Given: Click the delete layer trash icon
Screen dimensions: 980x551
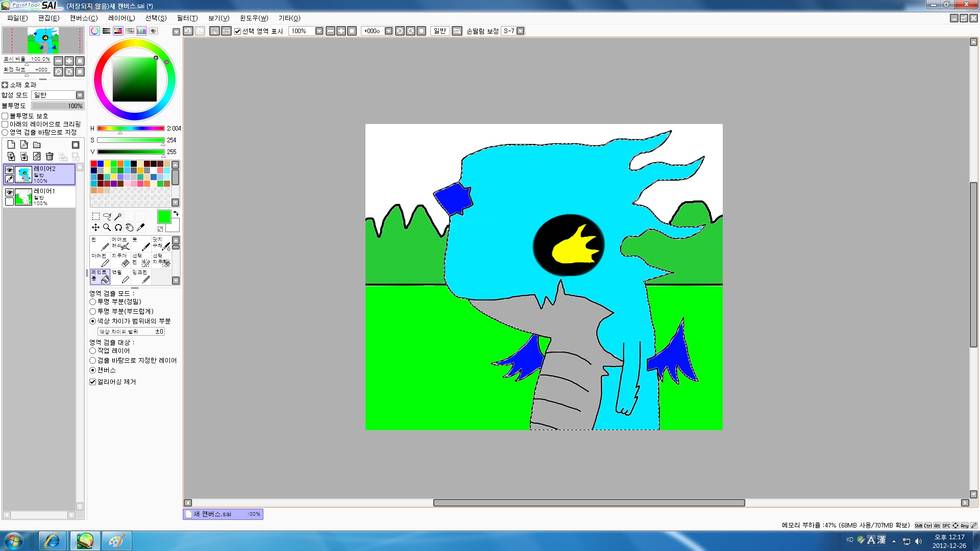Looking at the screenshot, I should 50,157.
